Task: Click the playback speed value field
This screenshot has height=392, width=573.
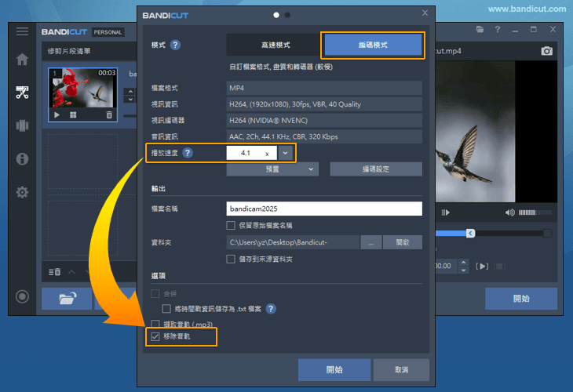Action: [251, 153]
